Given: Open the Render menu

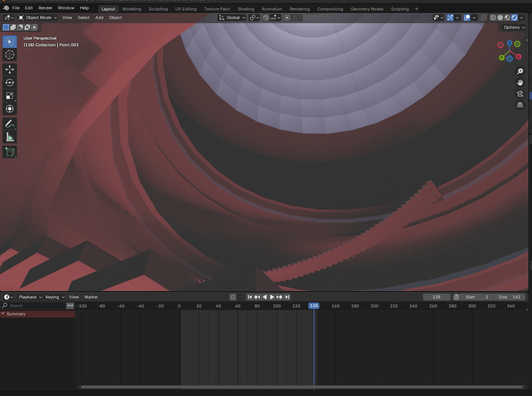Looking at the screenshot, I should 45,8.
